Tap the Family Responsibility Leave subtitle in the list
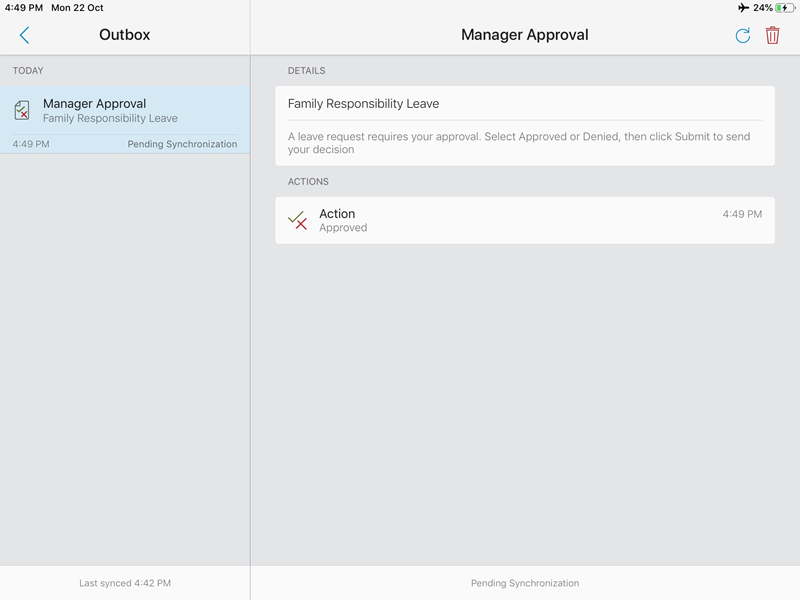 pyautogui.click(x=110, y=118)
